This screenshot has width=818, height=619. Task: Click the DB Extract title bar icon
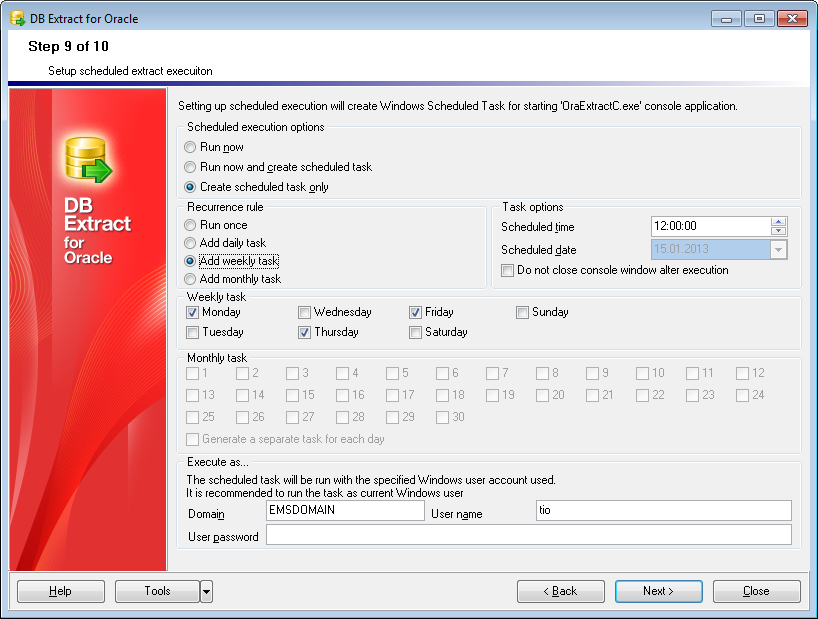click(x=17, y=18)
